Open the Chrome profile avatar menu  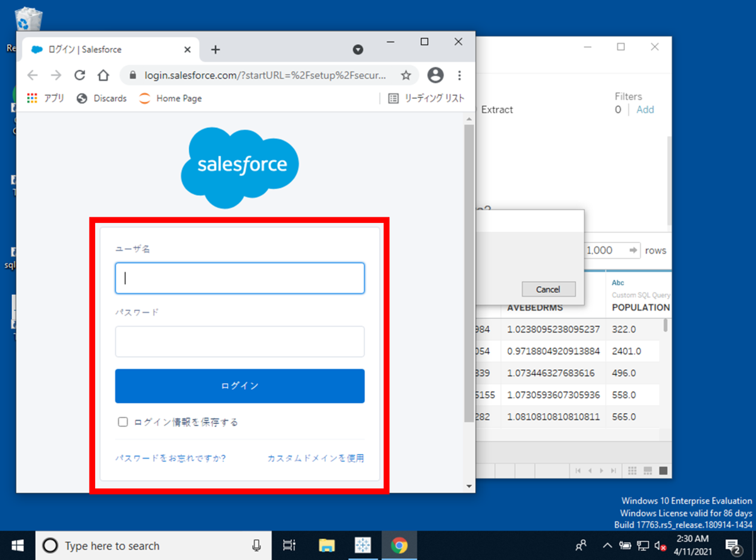point(435,76)
